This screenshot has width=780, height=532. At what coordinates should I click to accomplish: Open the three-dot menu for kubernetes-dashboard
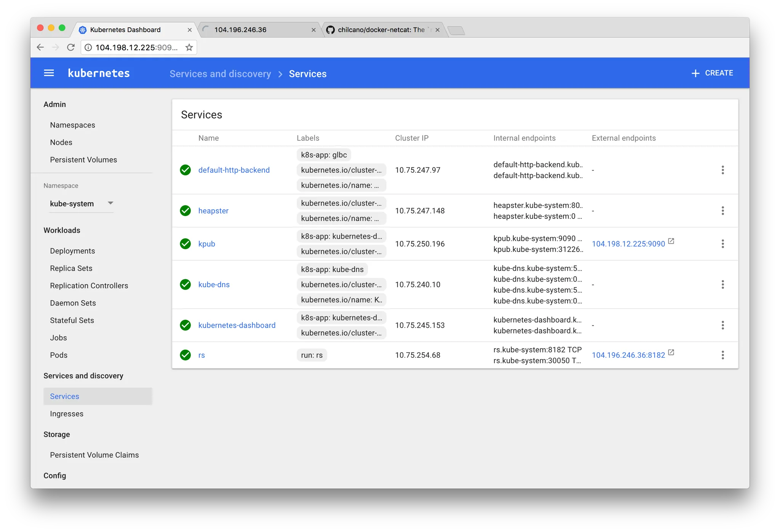coord(722,325)
